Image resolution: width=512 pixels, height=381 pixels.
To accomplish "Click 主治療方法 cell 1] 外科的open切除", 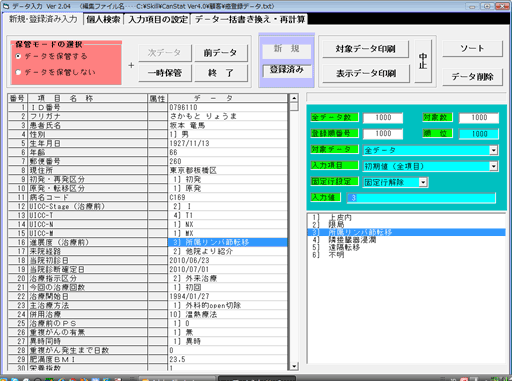I will click(x=228, y=305).
